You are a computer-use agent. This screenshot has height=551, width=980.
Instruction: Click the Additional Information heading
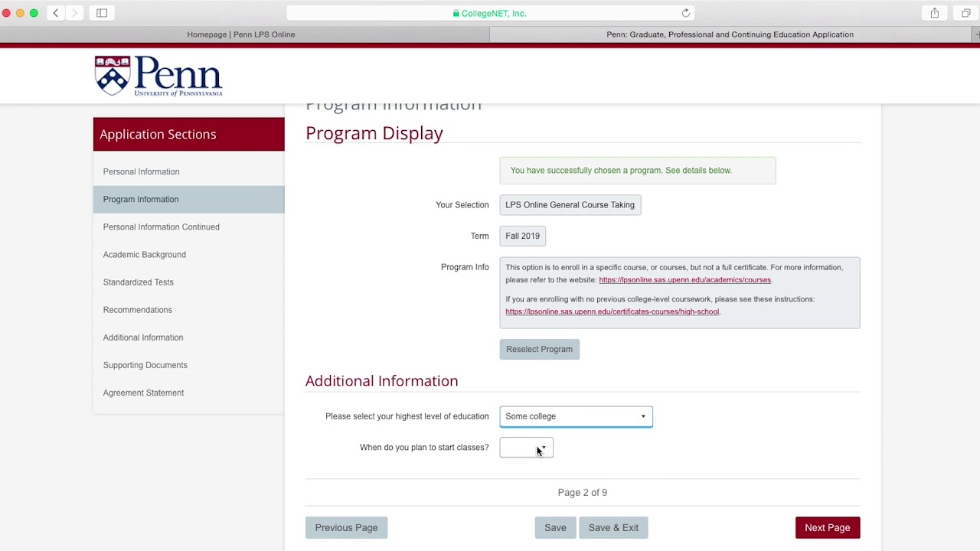[381, 380]
